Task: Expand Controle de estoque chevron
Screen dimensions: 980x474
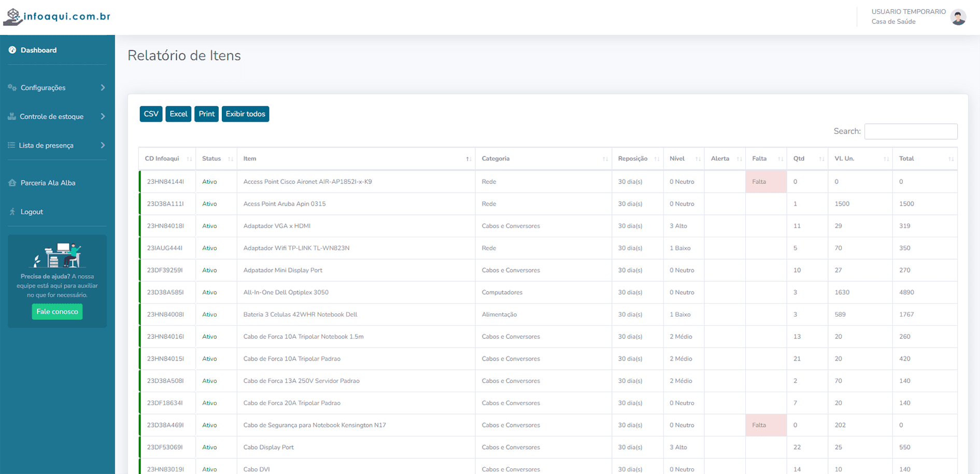Action: coord(103,117)
